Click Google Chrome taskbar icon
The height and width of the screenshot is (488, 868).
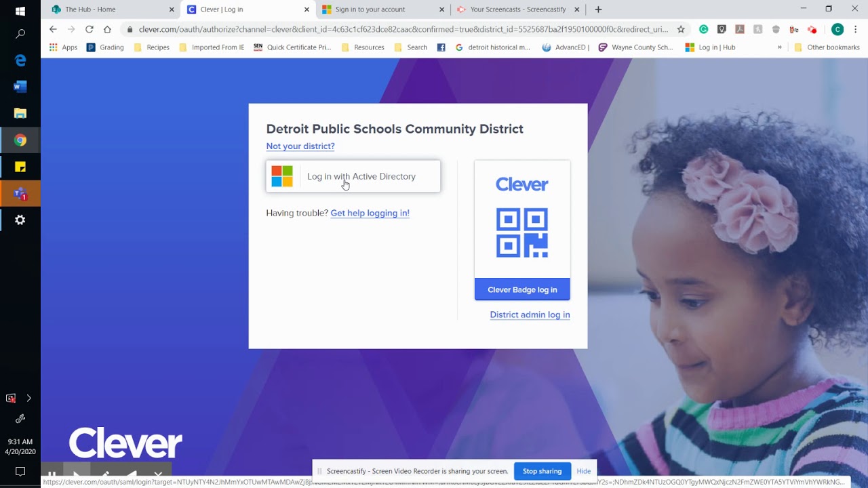coord(20,140)
